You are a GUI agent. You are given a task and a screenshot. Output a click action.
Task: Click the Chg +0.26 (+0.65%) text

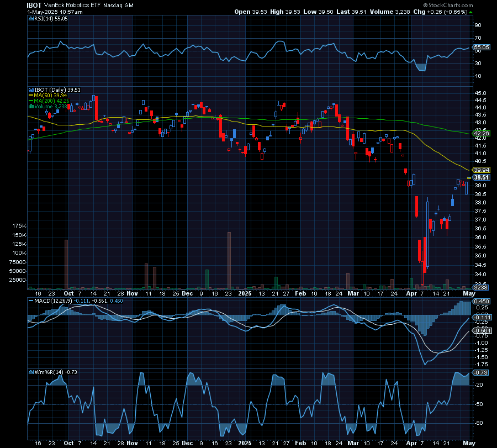coord(442,12)
